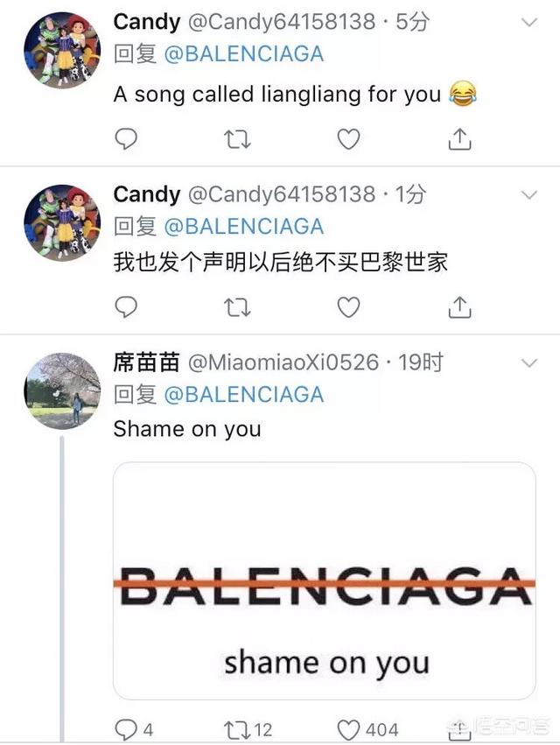This screenshot has width=560, height=745.
Task: Open the dropdown menu on Candy's 5分 tweet
Action: coord(529,23)
